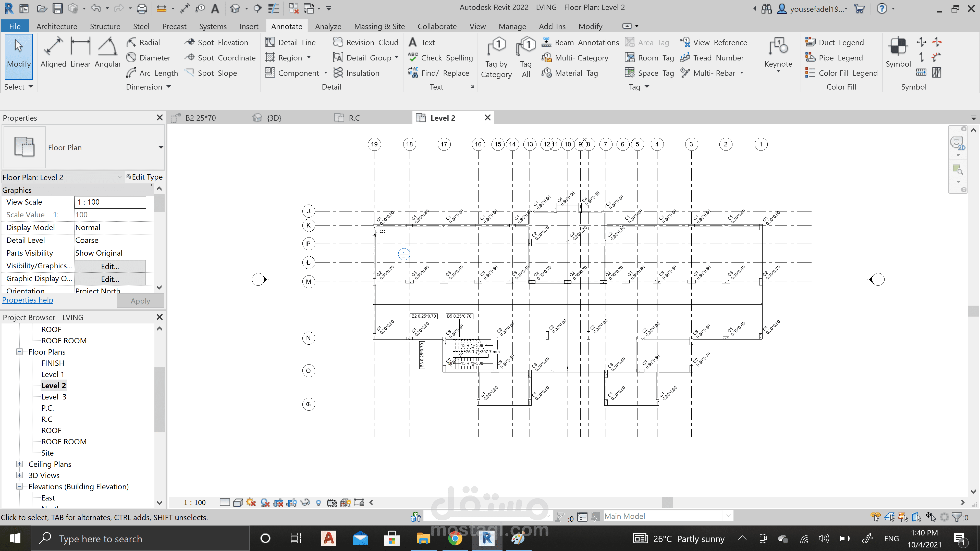Expand the Ceiling Plans tree node
The image size is (980, 551).
[19, 464]
